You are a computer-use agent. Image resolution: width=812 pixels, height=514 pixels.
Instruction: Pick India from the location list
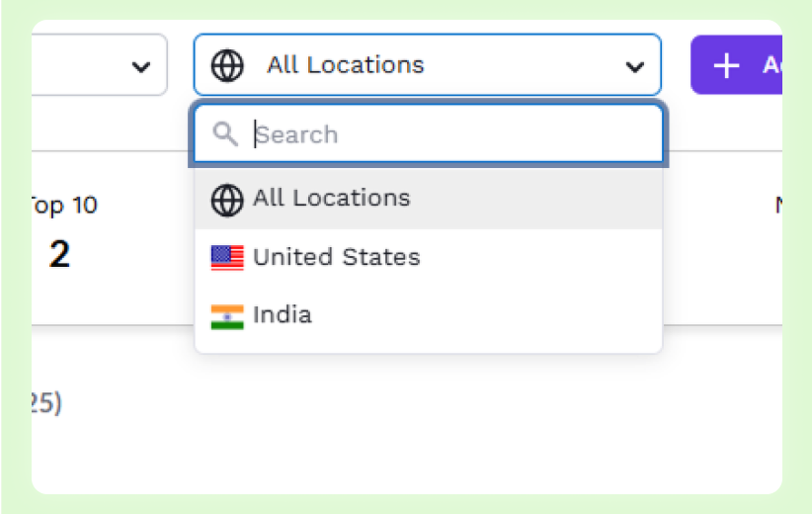429,315
